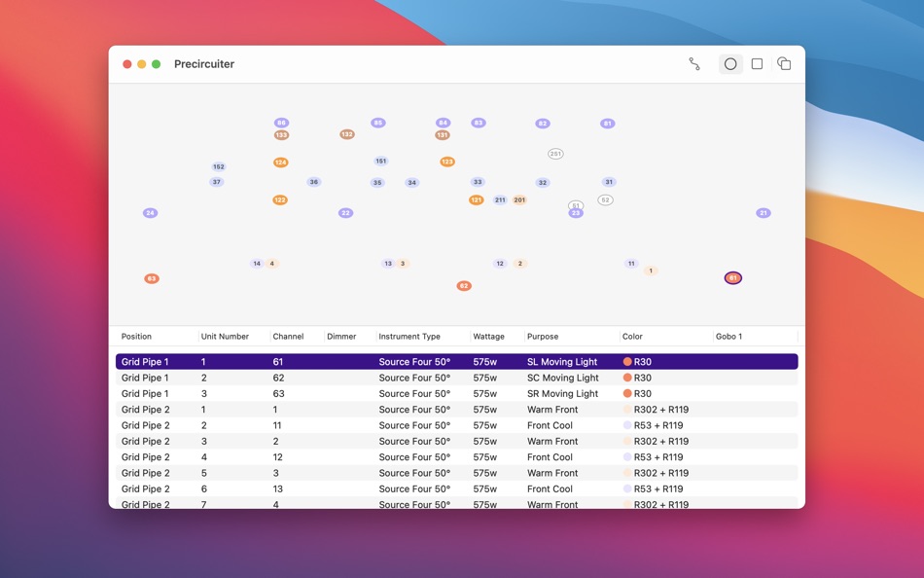Click R30 color swatch in SL Moving Light row
The image size is (924, 578).
click(x=627, y=362)
